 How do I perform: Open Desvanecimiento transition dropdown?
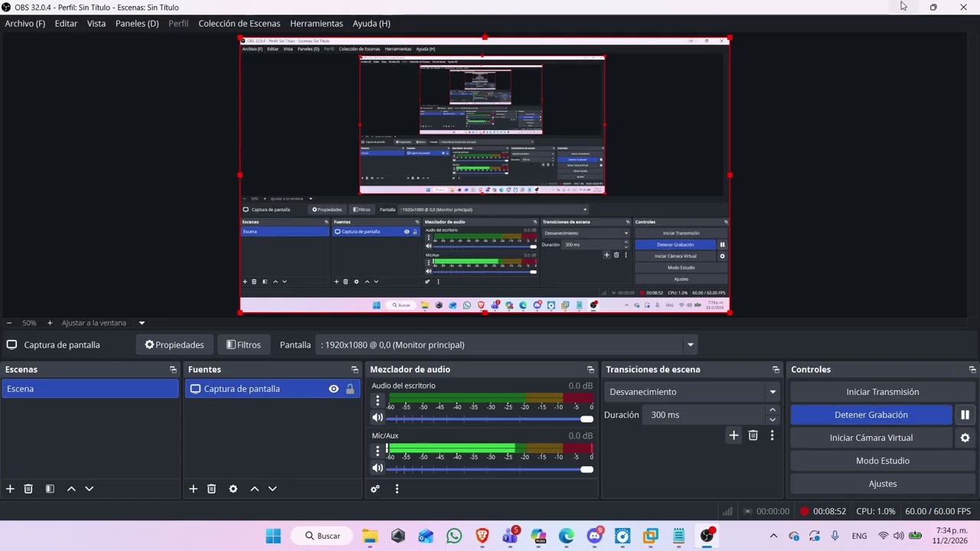click(x=692, y=392)
